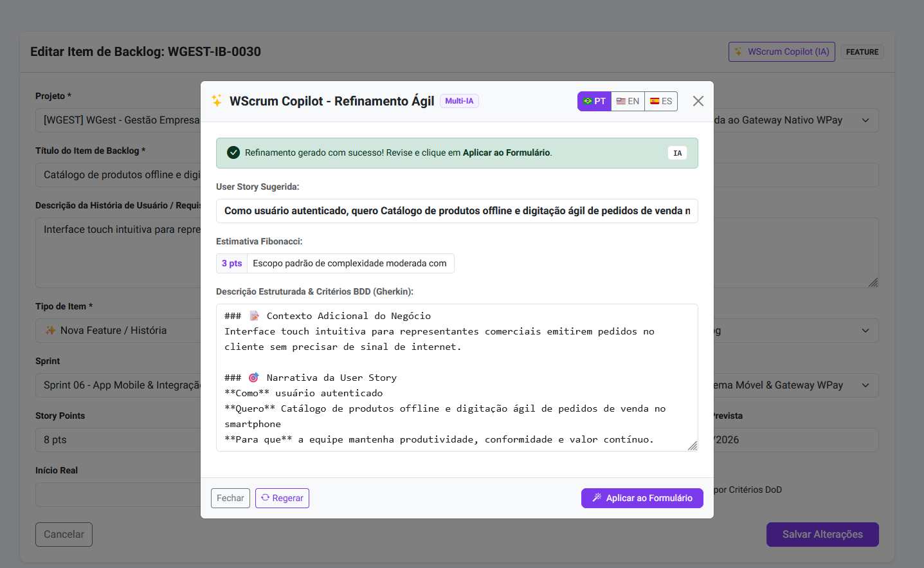Click inside the BDD description textarea
Screen dimensions: 924x568
pyautogui.click(x=457, y=378)
